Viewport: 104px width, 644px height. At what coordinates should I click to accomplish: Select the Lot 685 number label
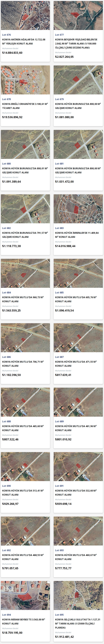59,293
